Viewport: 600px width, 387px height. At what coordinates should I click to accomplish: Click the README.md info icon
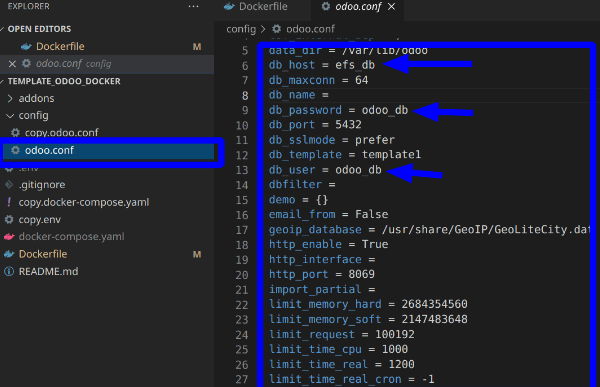pyautogui.click(x=9, y=271)
